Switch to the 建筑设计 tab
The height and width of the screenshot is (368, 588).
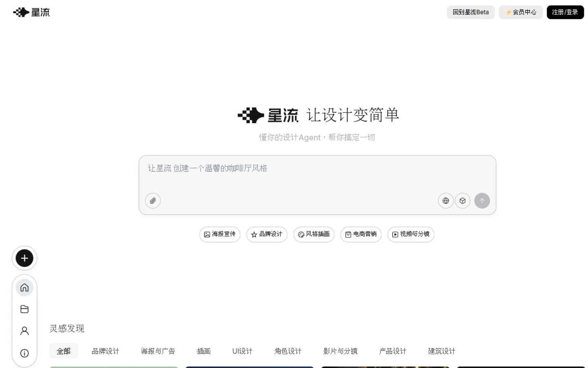click(441, 351)
